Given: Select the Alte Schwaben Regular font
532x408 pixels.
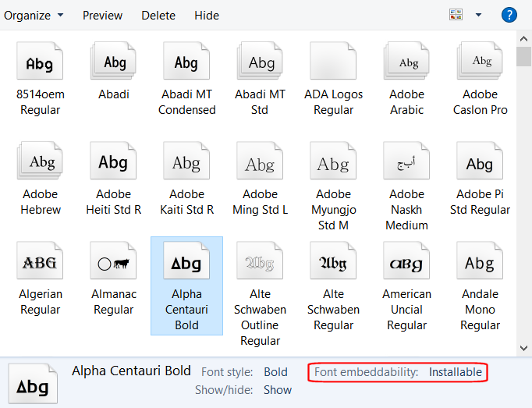Looking at the screenshot, I should tap(333, 264).
